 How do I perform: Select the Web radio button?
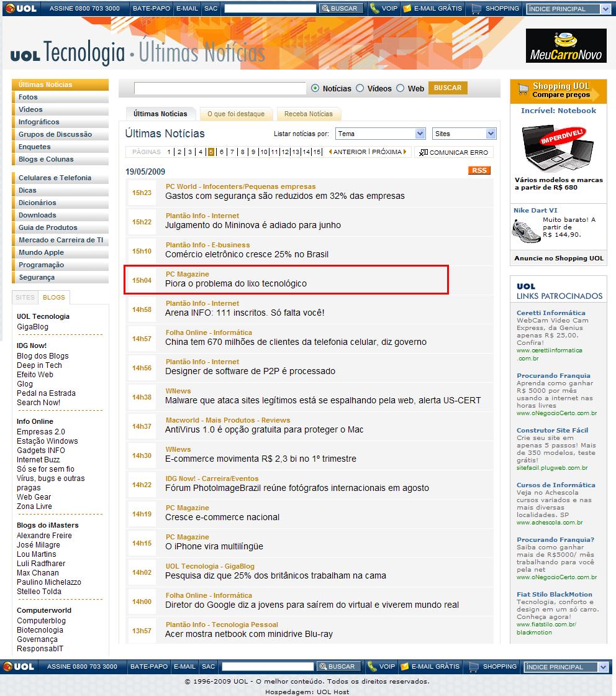(401, 88)
